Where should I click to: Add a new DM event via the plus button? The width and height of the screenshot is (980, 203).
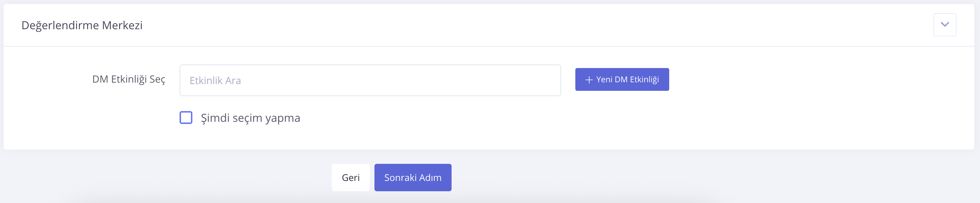click(x=622, y=80)
